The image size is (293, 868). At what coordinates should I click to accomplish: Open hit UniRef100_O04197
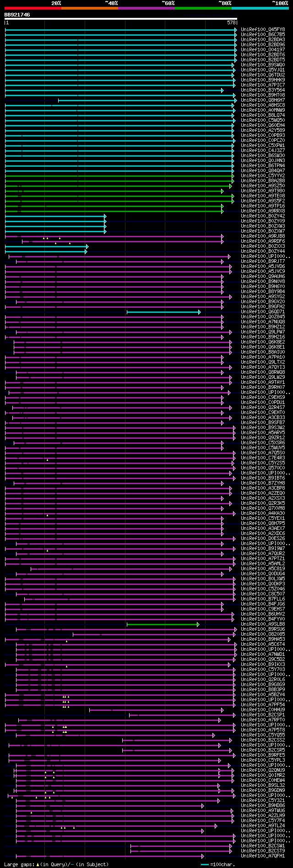pyautogui.click(x=263, y=49)
